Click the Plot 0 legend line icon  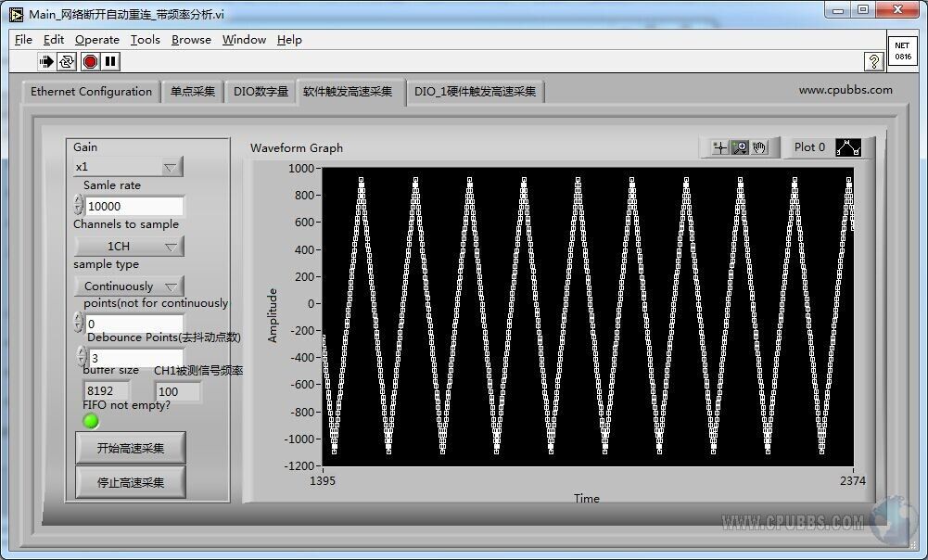(x=848, y=147)
